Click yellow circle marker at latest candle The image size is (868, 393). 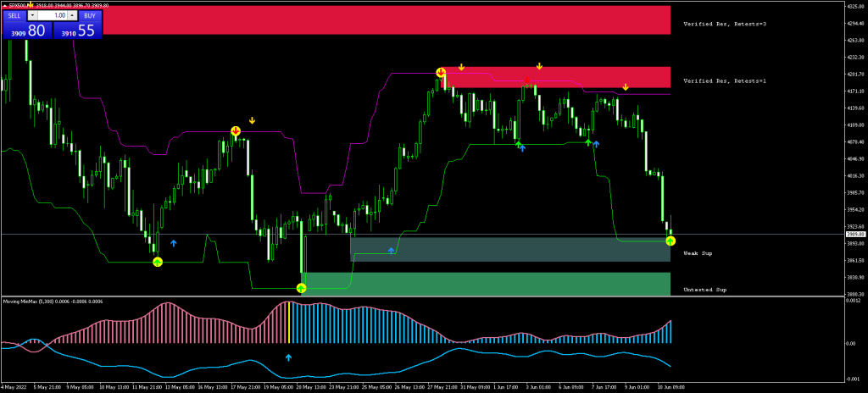pyautogui.click(x=670, y=241)
